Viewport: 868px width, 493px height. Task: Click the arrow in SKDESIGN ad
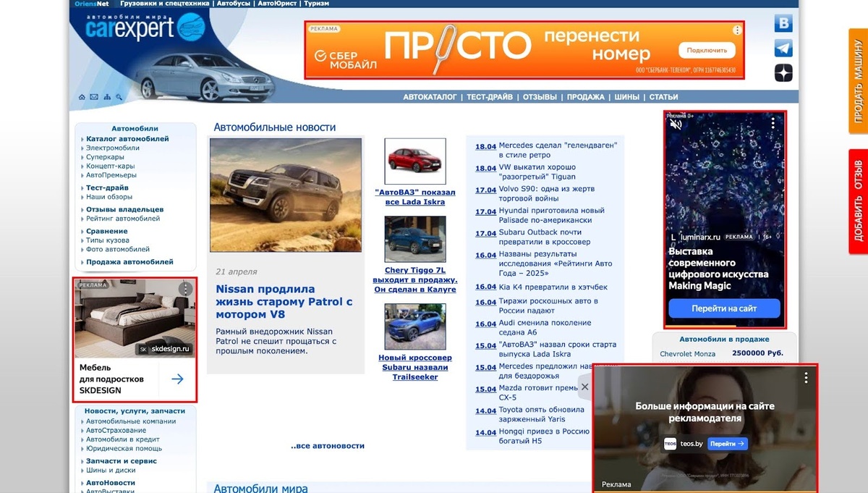177,379
